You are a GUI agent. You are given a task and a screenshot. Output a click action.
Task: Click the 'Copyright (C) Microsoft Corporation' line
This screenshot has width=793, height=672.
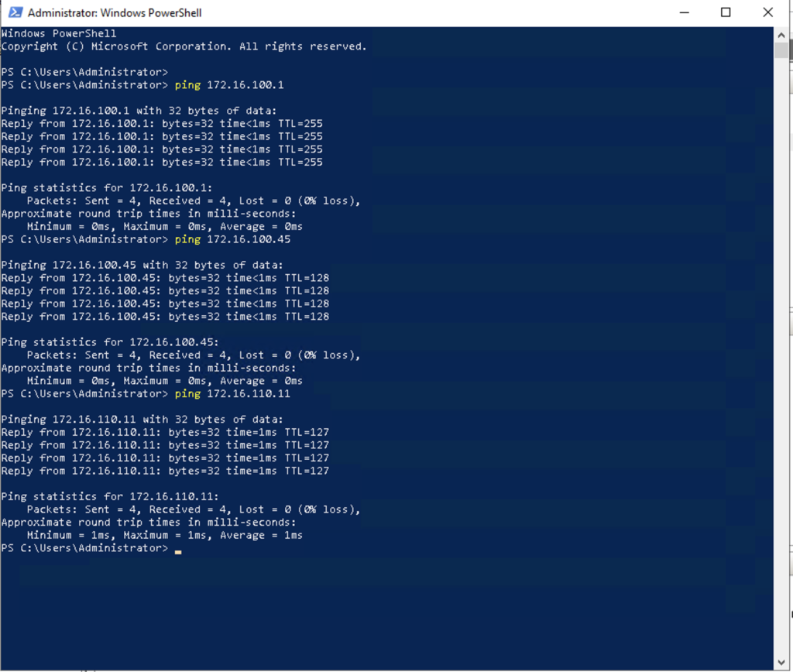(184, 46)
